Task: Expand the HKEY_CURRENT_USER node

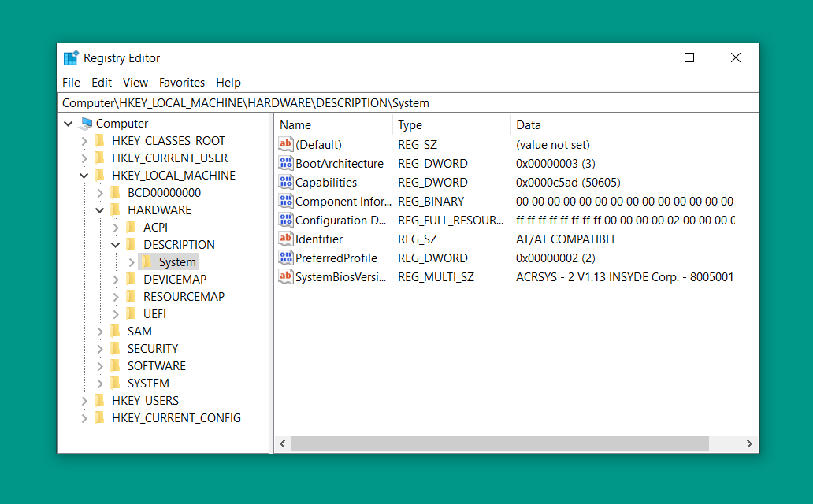Action: coord(84,158)
